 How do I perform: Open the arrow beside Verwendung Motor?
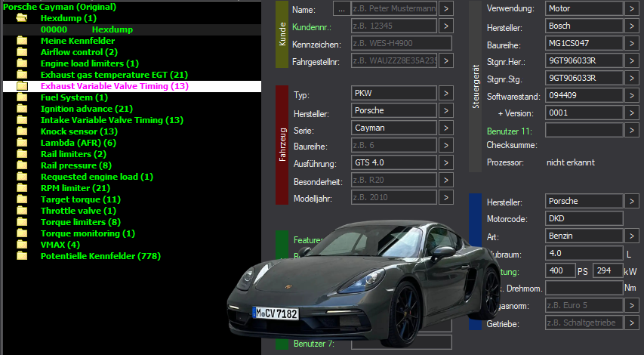click(632, 8)
